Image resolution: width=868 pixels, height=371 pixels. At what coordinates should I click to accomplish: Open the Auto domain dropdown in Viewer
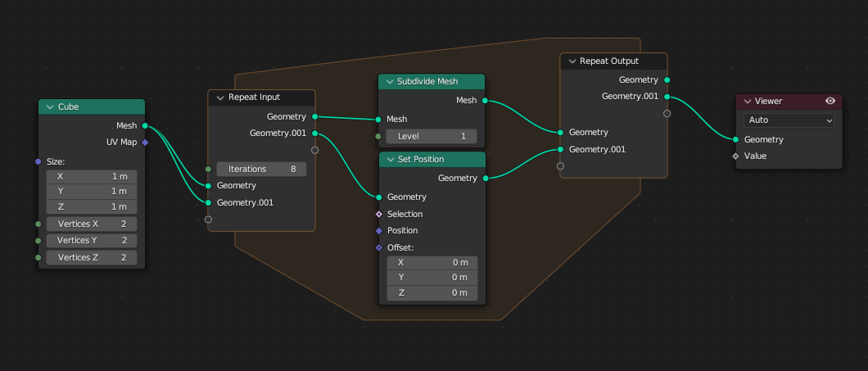(x=789, y=120)
